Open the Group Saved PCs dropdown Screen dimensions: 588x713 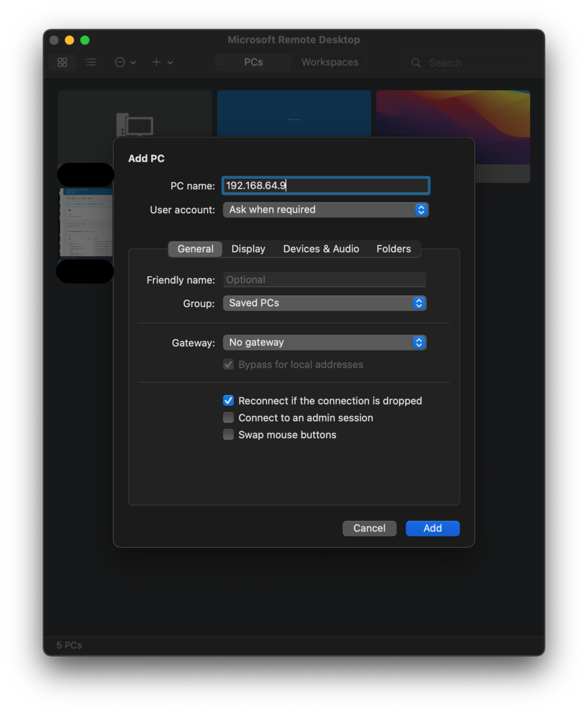(x=325, y=303)
